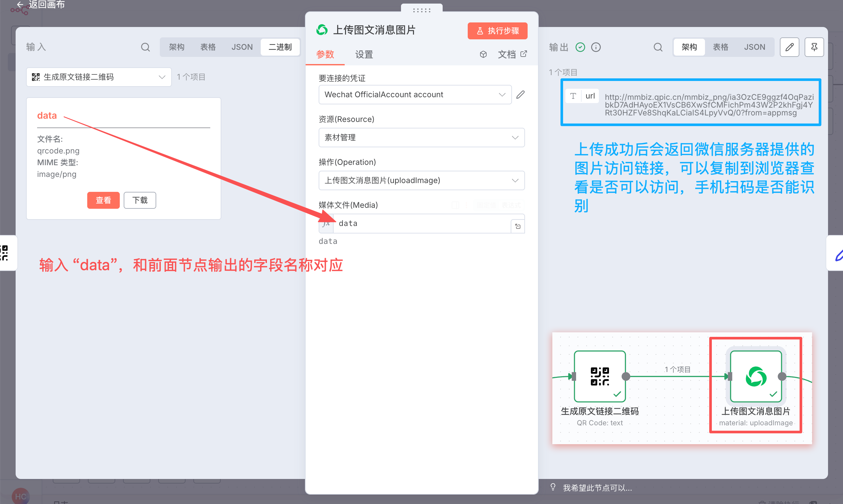
Task: Switch input view to 表格
Action: 208,47
